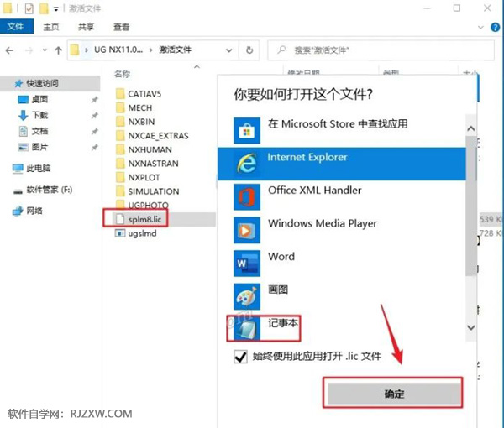This screenshot has height=428, width=504.
Task: Click app list scrollbar down arrow
Action: click(471, 327)
